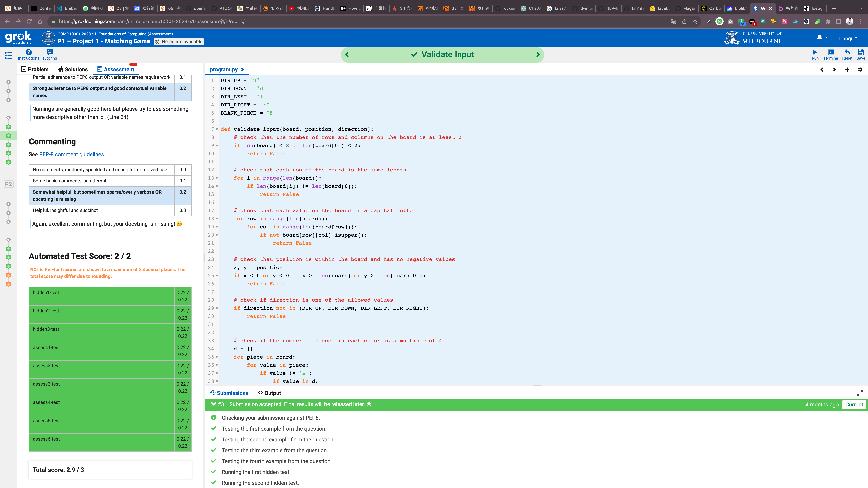Viewport: 868px width, 488px height.
Task: Fold the for row loop at line 18
Action: click(217, 219)
